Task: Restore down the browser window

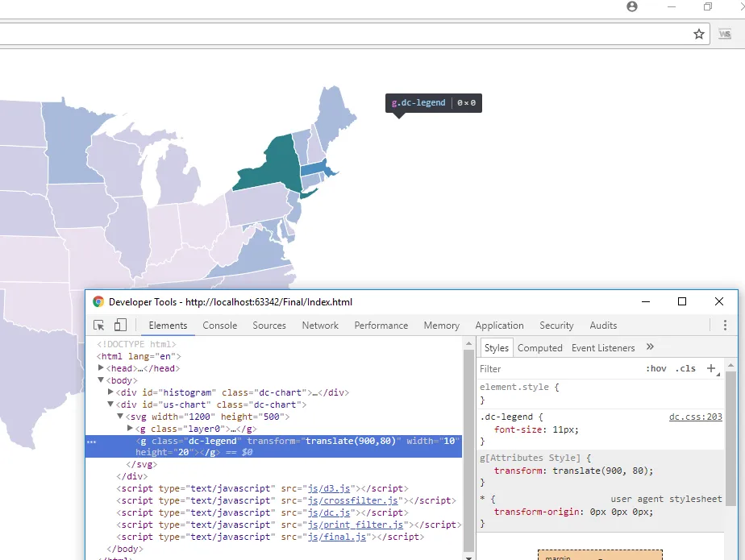Action: 708,6
